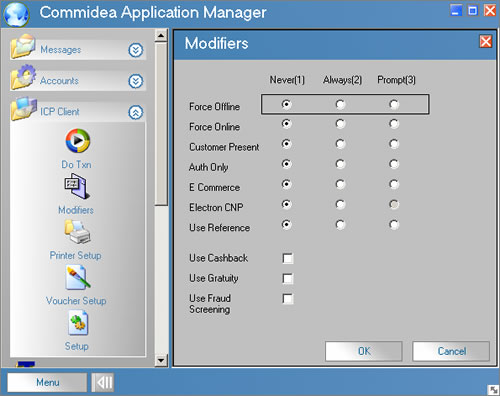This screenshot has height=396, width=500.
Task: Click the collapse sidebar arrow button beside Menu
Action: [103, 382]
